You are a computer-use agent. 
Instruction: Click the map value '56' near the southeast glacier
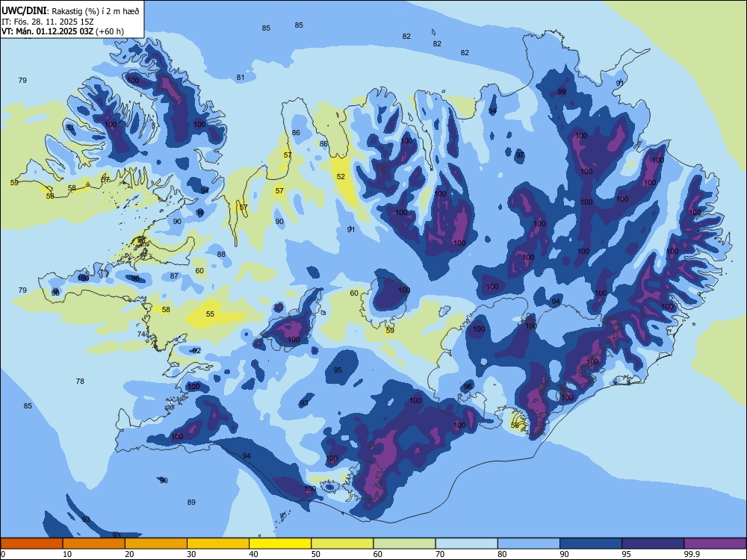tap(515, 426)
